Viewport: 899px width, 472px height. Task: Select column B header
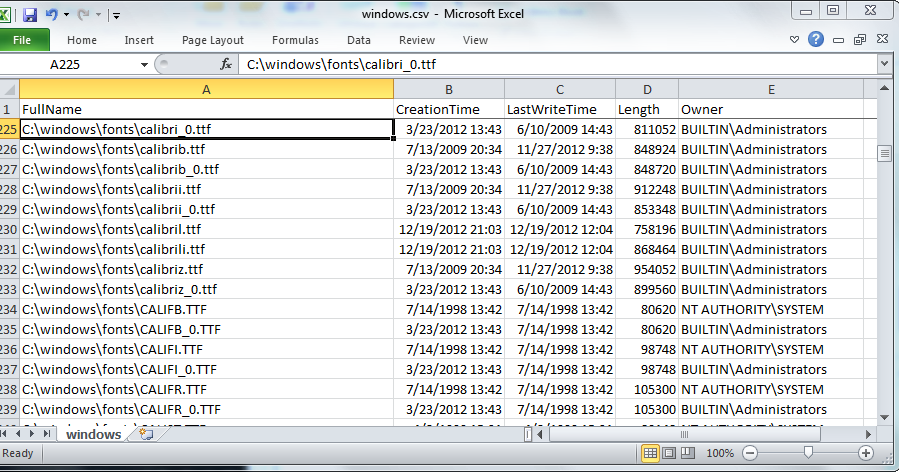click(x=449, y=89)
